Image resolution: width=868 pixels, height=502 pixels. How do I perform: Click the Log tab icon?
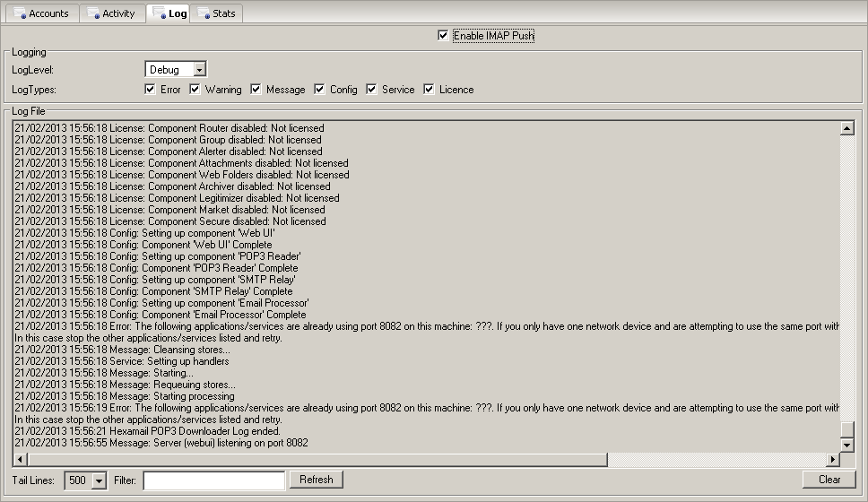click(x=159, y=14)
